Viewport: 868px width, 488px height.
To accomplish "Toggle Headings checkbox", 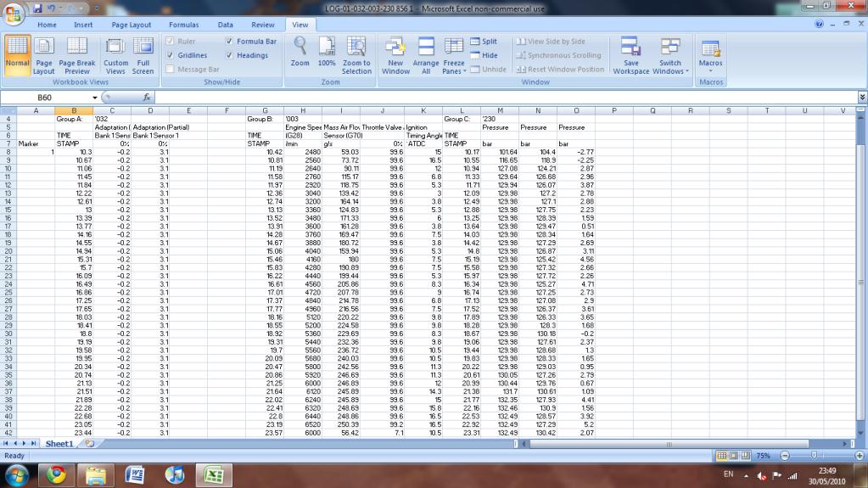I will (229, 55).
